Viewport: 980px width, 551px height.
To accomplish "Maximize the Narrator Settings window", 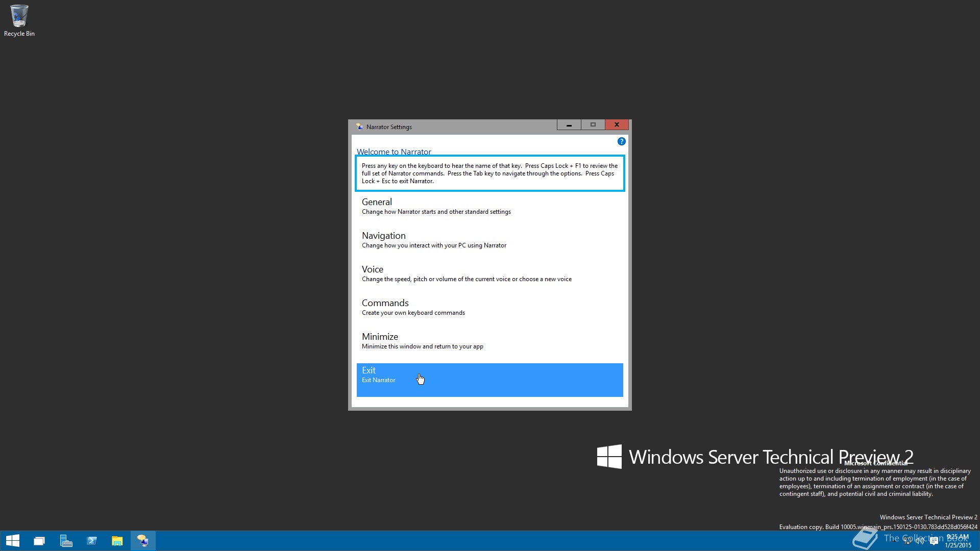I will tap(593, 124).
